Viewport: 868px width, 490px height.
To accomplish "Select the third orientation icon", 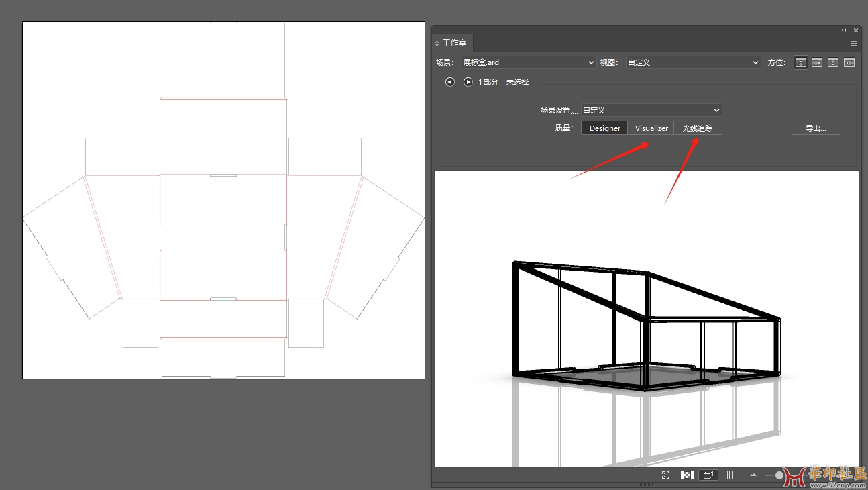I will [x=832, y=62].
